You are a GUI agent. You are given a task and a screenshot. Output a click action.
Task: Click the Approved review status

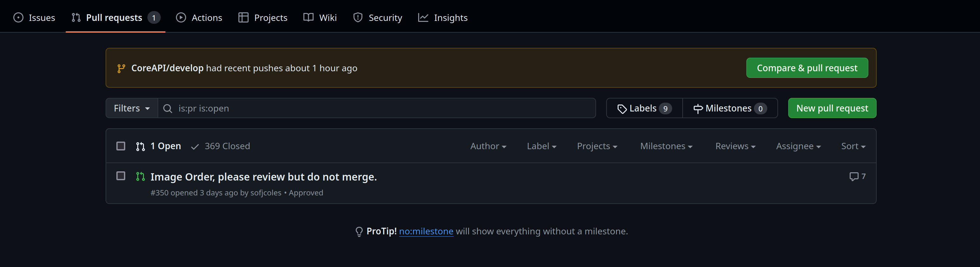(x=306, y=193)
